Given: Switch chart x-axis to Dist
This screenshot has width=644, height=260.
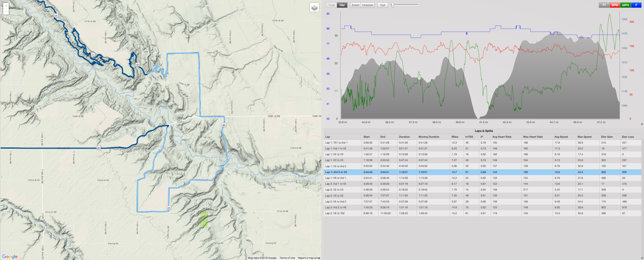Looking at the screenshot, I should 342,5.
